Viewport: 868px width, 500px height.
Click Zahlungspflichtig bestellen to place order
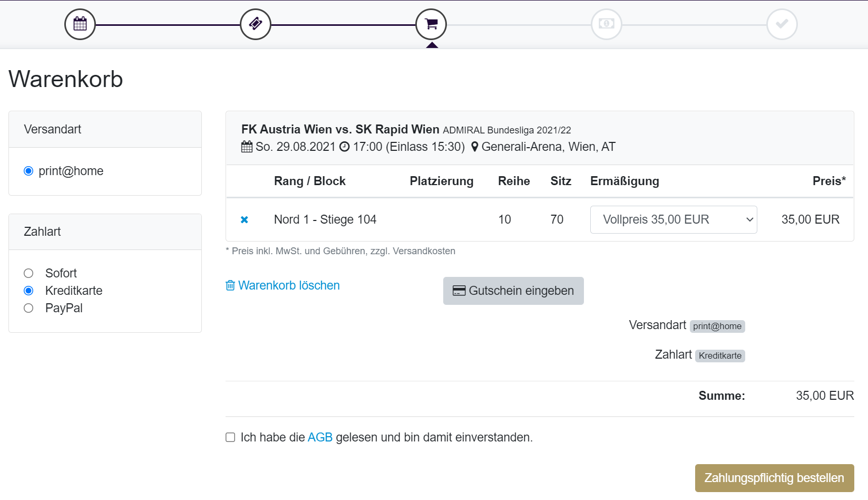(774, 478)
